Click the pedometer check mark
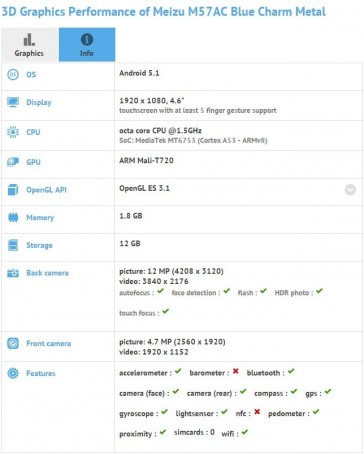 click(x=316, y=412)
